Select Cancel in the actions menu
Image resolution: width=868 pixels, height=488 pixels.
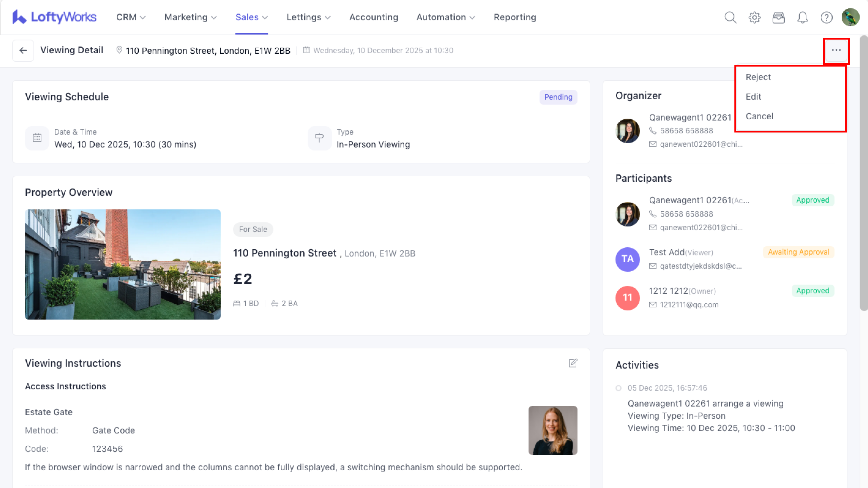point(759,116)
